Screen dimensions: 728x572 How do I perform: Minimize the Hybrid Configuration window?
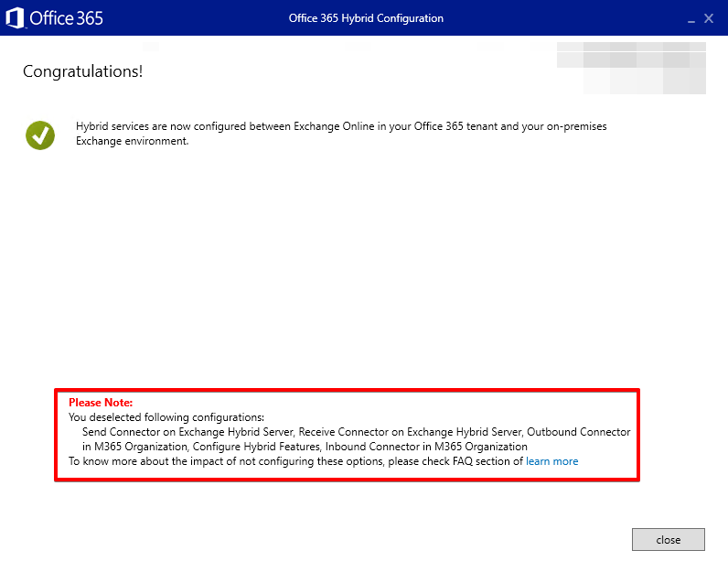(x=691, y=19)
